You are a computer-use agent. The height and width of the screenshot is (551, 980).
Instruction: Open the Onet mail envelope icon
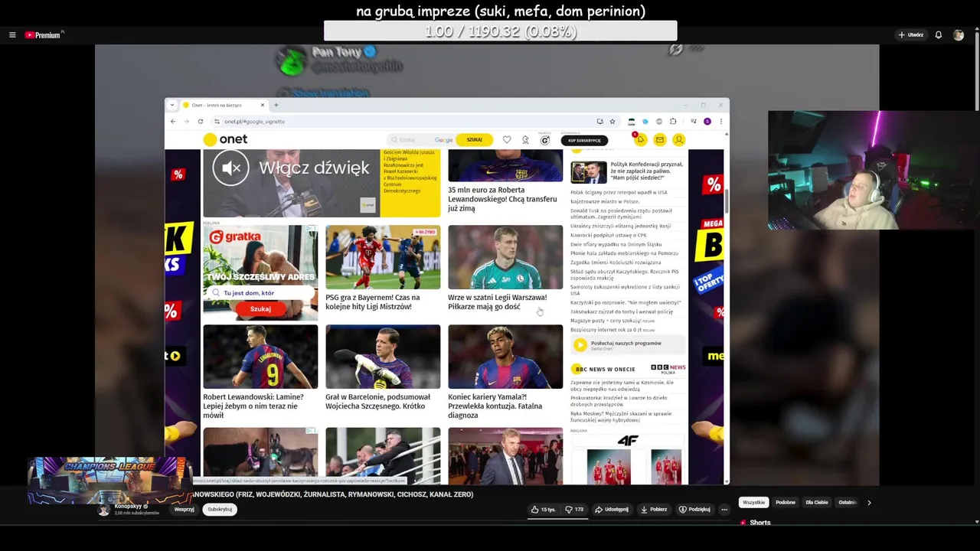[659, 139]
